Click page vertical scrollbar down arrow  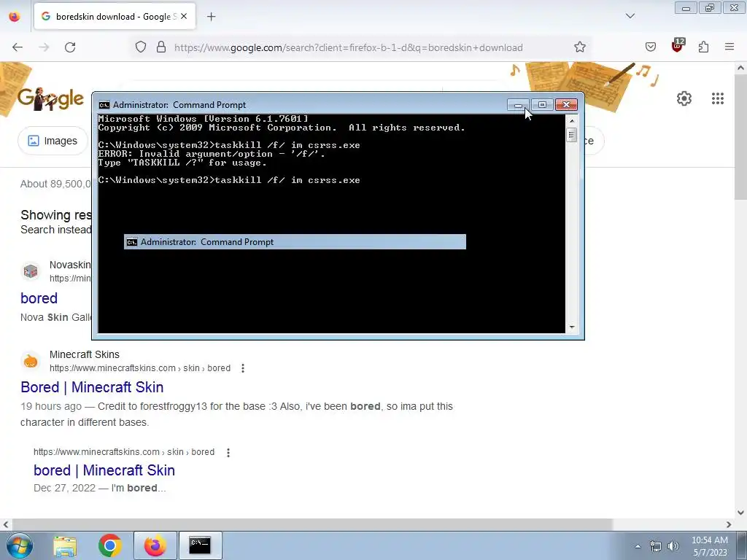click(x=740, y=513)
